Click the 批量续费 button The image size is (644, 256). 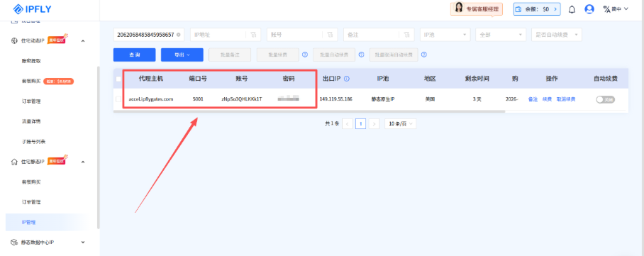pyautogui.click(x=277, y=55)
